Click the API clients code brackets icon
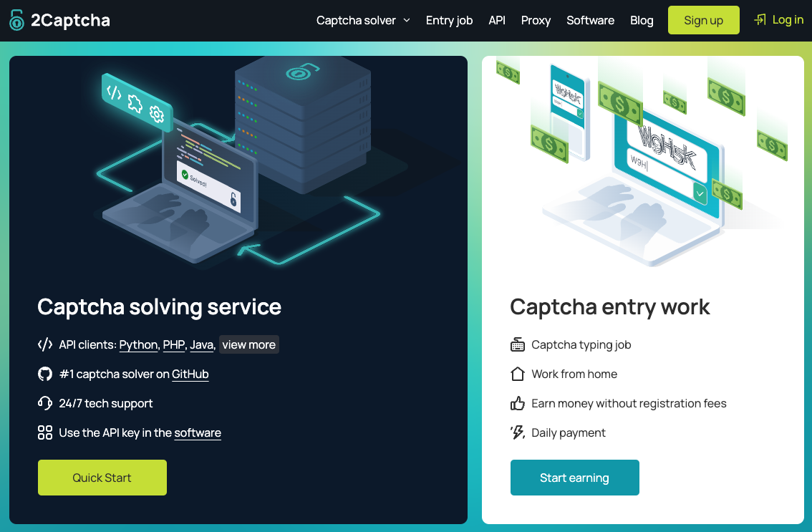The width and height of the screenshot is (812, 532). point(45,345)
